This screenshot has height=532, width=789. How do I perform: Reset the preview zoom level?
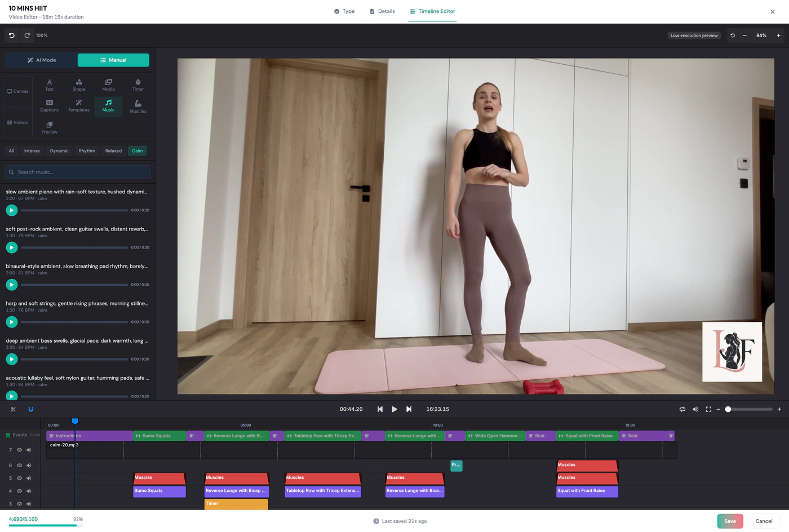coord(733,36)
